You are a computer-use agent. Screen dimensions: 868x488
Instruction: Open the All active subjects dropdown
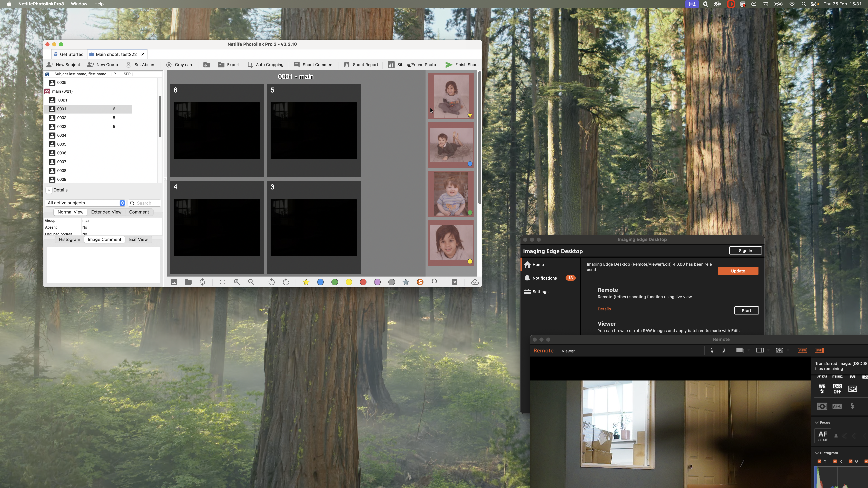click(85, 203)
